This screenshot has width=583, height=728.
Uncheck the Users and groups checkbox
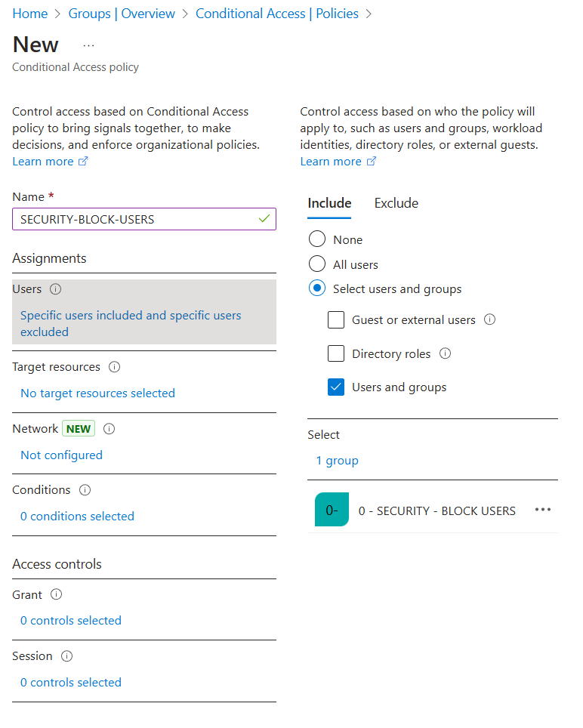coord(336,387)
